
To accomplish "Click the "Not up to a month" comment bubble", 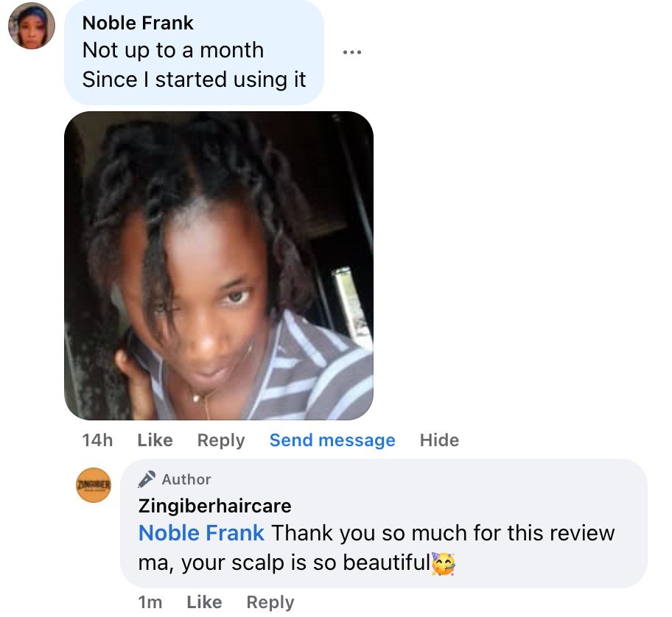I will pyautogui.click(x=194, y=53).
